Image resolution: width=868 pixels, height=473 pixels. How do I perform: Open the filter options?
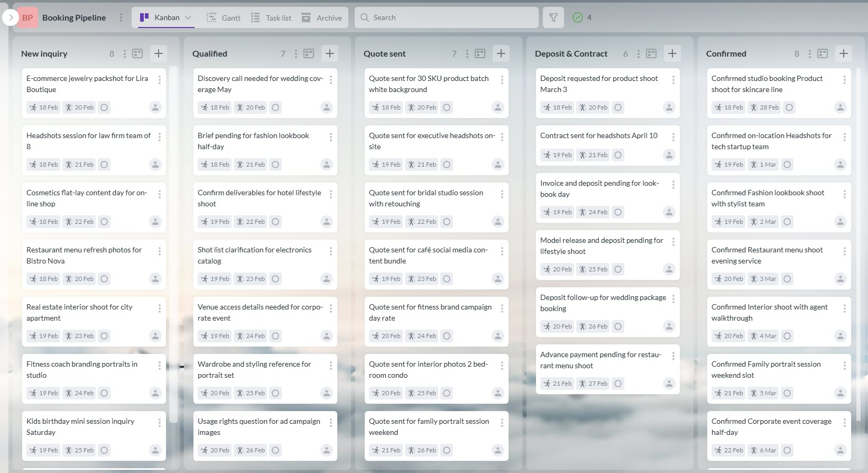click(x=553, y=17)
